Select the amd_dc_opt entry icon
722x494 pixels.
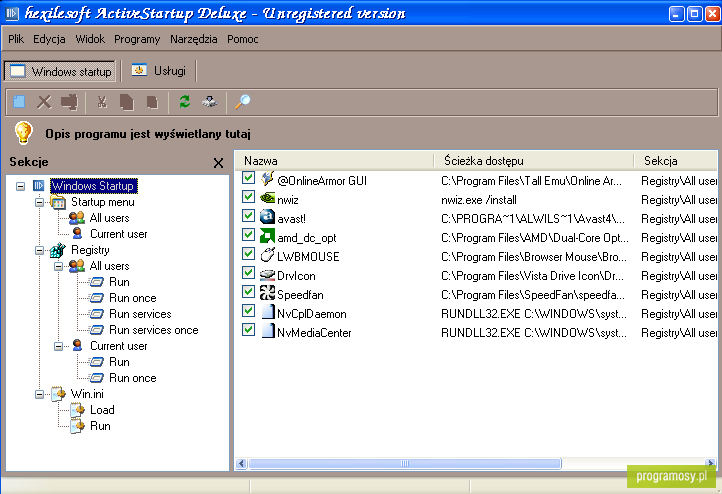point(267,236)
